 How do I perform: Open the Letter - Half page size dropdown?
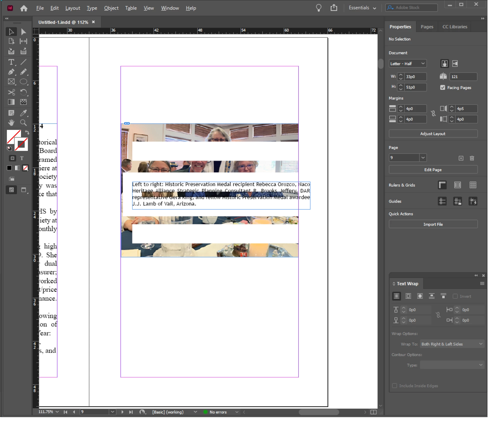[407, 64]
